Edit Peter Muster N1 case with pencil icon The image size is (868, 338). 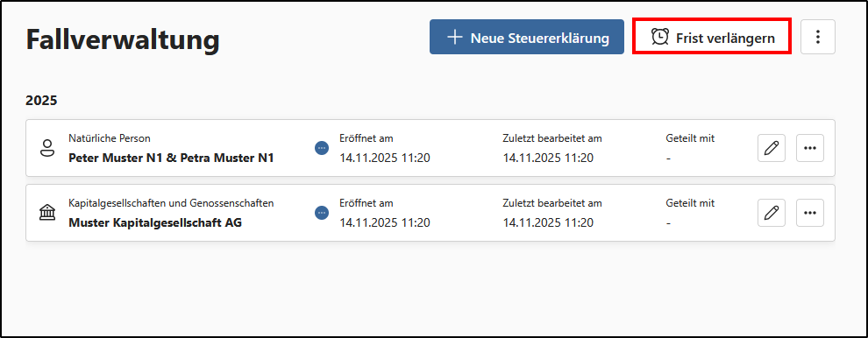pos(772,148)
